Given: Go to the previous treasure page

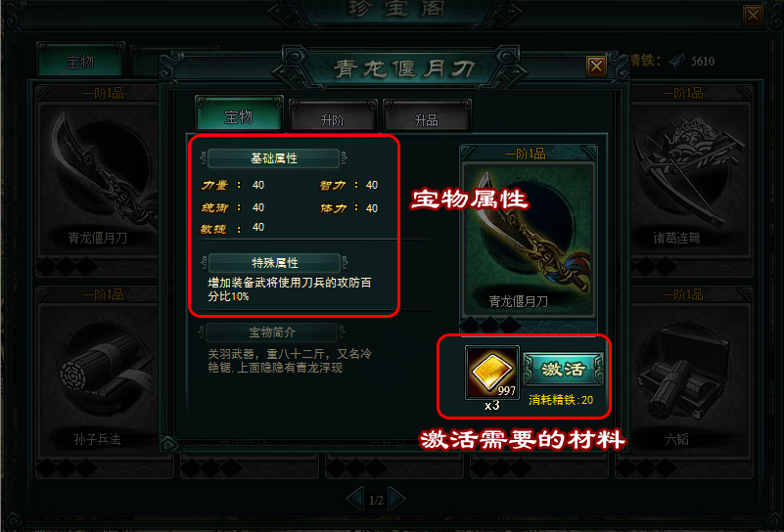Looking at the screenshot, I should coord(355,499).
